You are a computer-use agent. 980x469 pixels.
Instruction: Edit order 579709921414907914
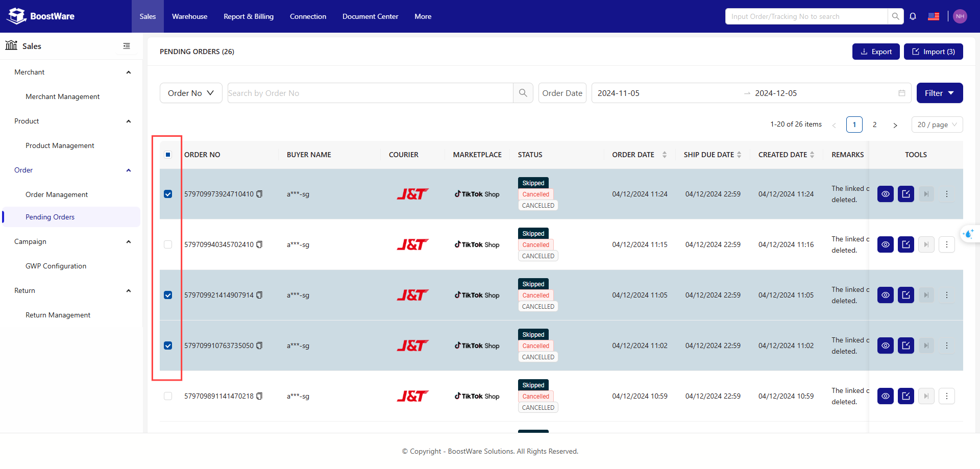point(906,295)
